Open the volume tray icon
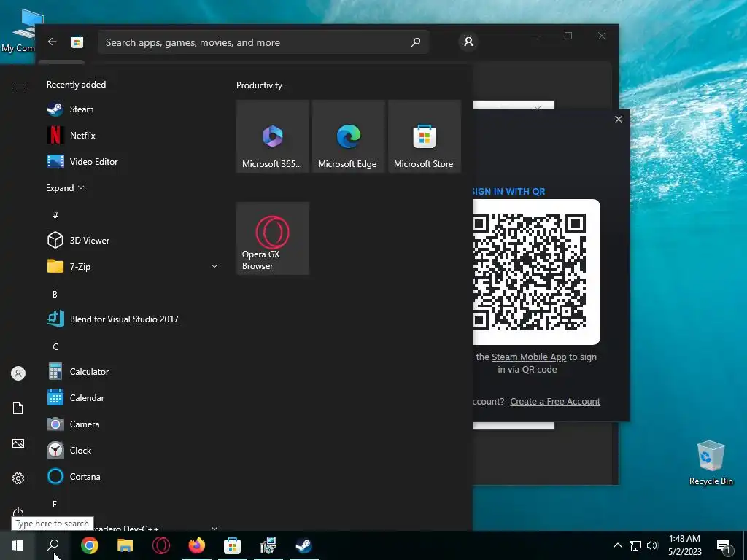Viewport: 747px width, 560px height. click(652, 545)
